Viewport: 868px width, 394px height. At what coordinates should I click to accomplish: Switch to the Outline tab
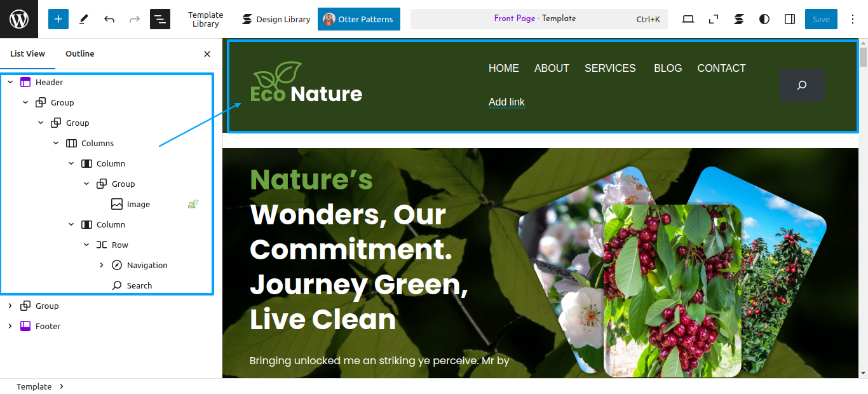click(x=80, y=54)
